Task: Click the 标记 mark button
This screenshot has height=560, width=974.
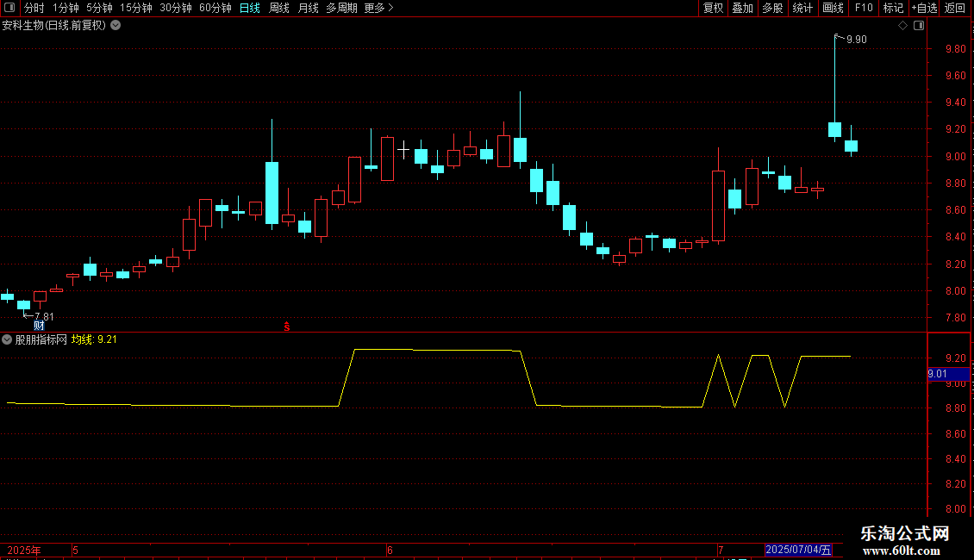Action: tap(893, 8)
